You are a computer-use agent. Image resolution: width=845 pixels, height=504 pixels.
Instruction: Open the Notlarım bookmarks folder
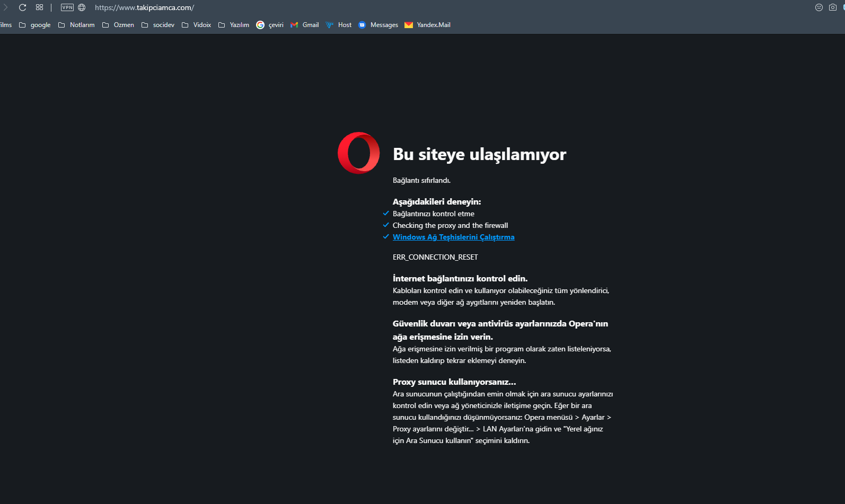[x=76, y=25]
